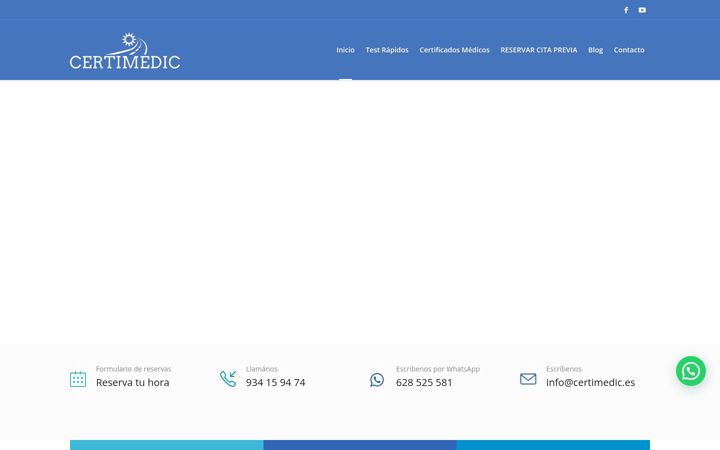Click the Llamános label

[x=262, y=369]
